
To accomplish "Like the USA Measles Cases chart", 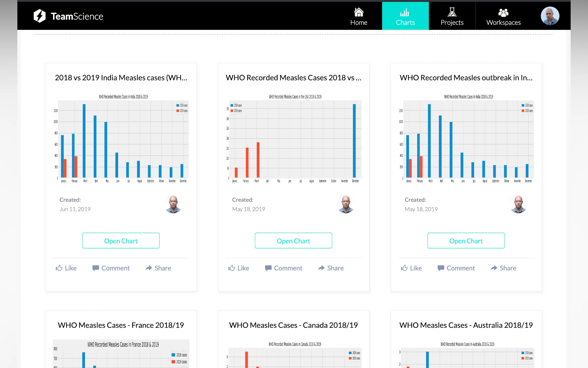I will click(x=239, y=268).
